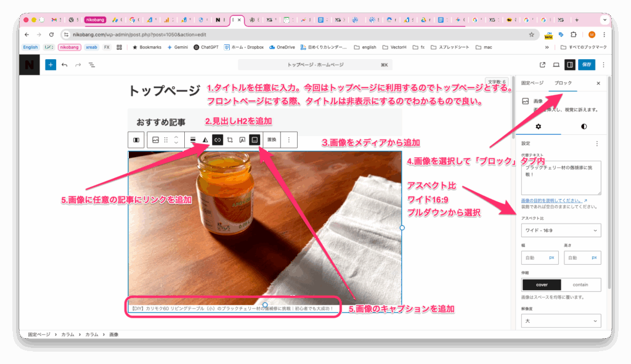
Task: Click the blue 保存 save button
Action: pos(588,64)
